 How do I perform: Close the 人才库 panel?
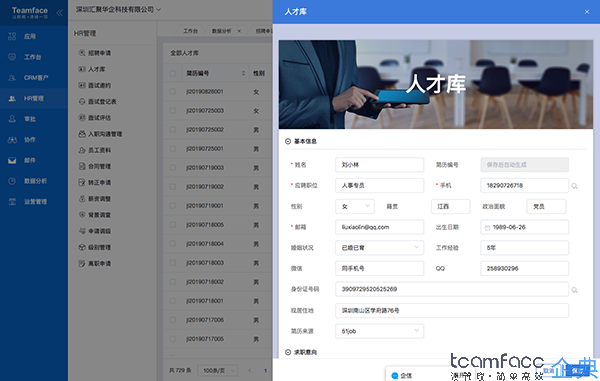tap(587, 12)
